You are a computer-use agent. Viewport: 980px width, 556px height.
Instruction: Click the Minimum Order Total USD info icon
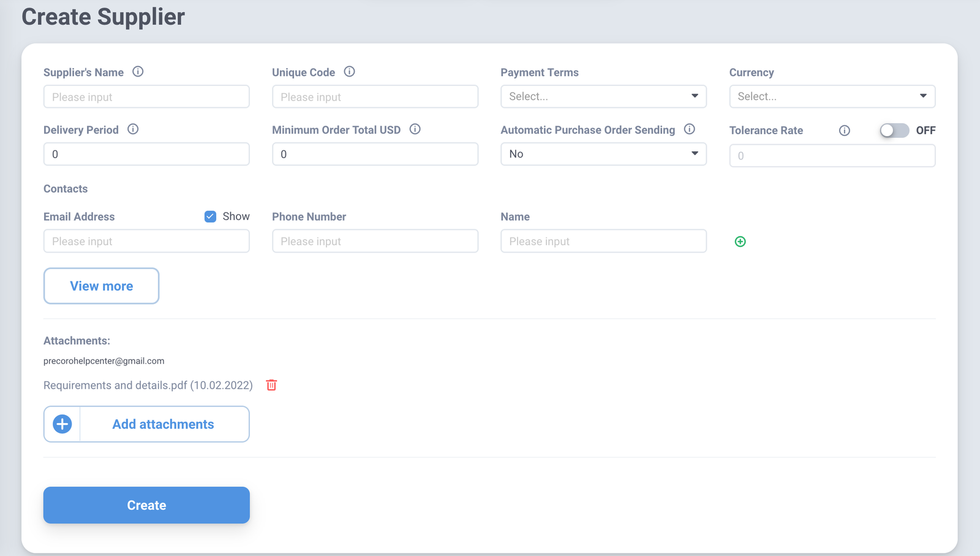pos(415,129)
